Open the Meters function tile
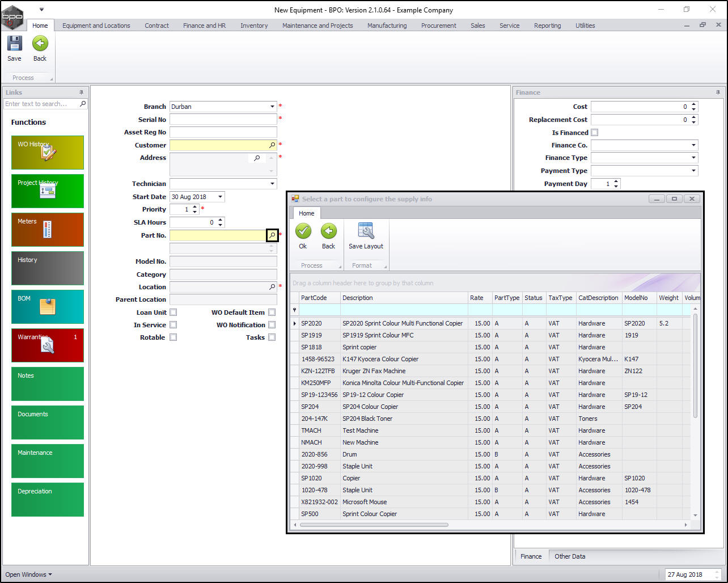Image resolution: width=728 pixels, height=583 pixels. click(x=47, y=229)
